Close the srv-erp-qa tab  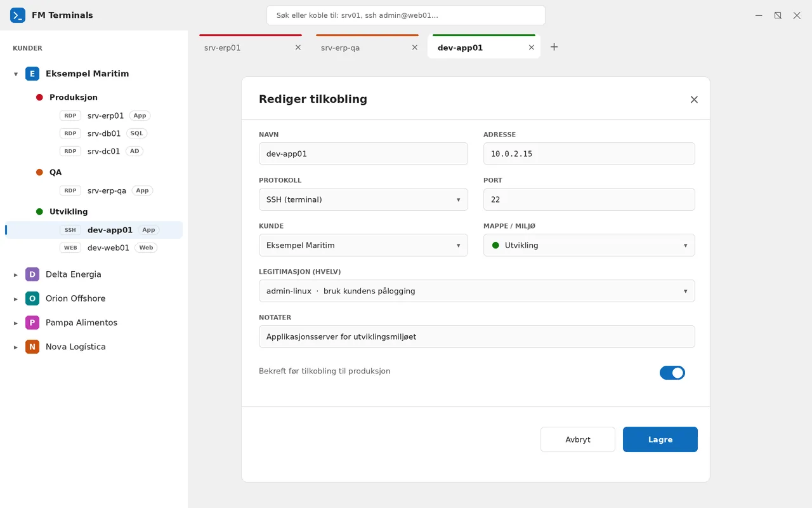[x=415, y=48]
